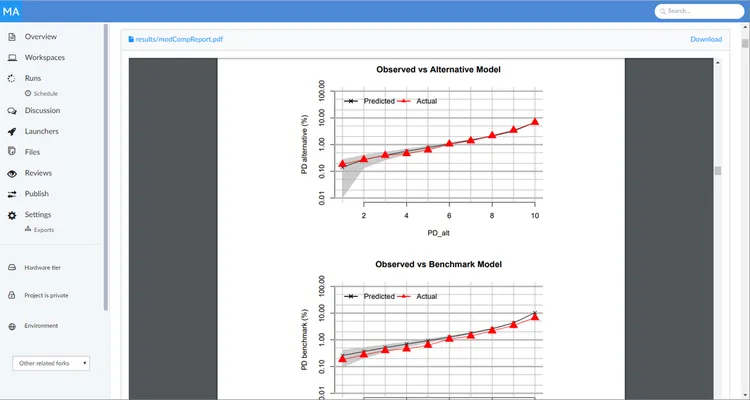
Task: Click the PDF viewer scrollbar thumb
Action: 717,171
